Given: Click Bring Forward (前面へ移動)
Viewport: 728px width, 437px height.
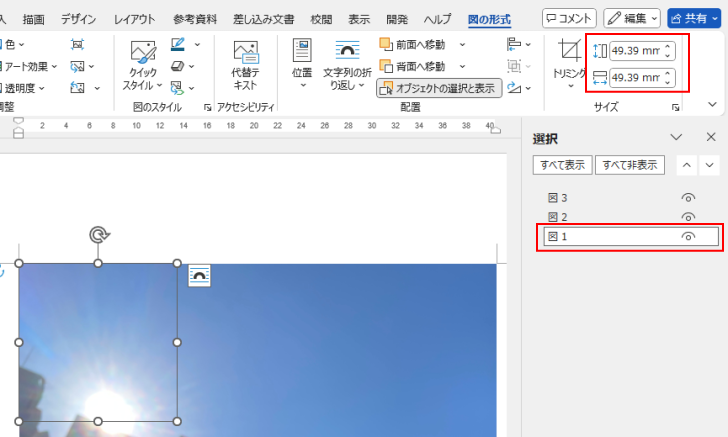Looking at the screenshot, I should tap(412, 45).
